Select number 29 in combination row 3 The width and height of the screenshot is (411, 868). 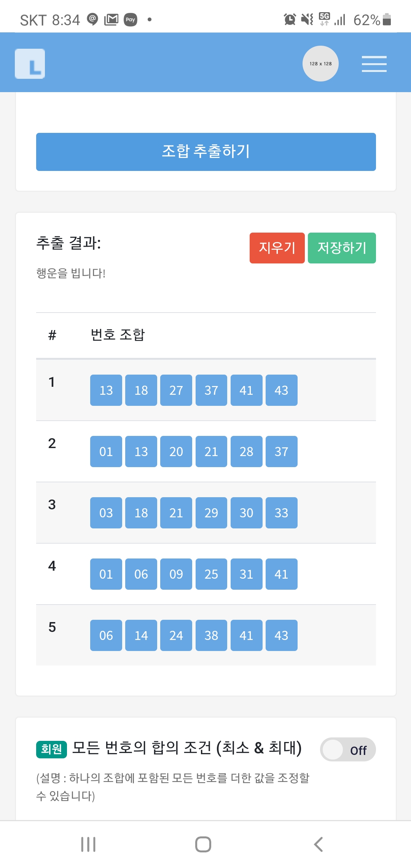coord(211,513)
